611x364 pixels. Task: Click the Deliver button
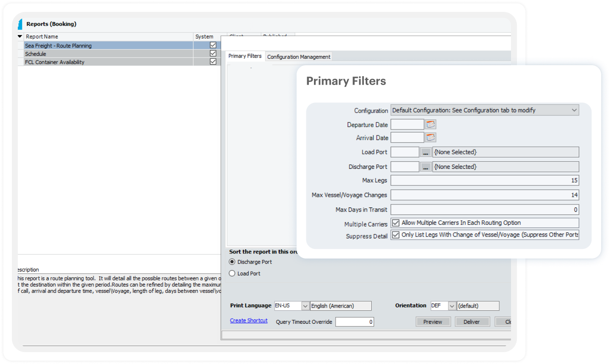pos(472,322)
